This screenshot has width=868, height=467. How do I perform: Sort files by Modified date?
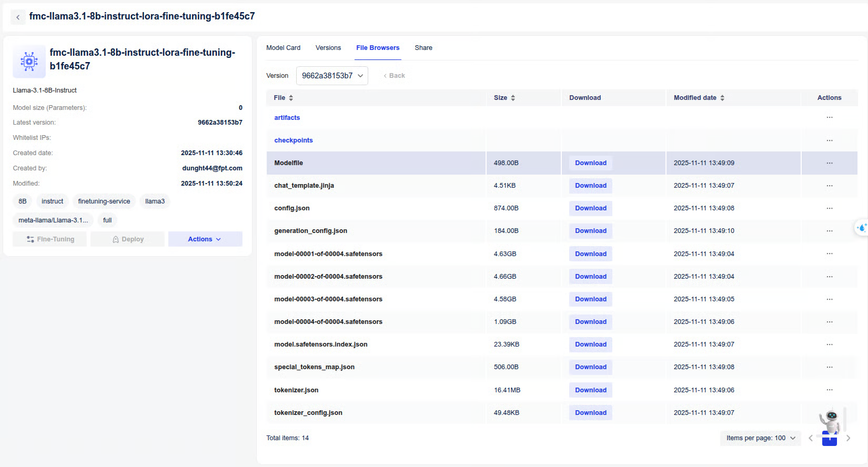click(722, 98)
